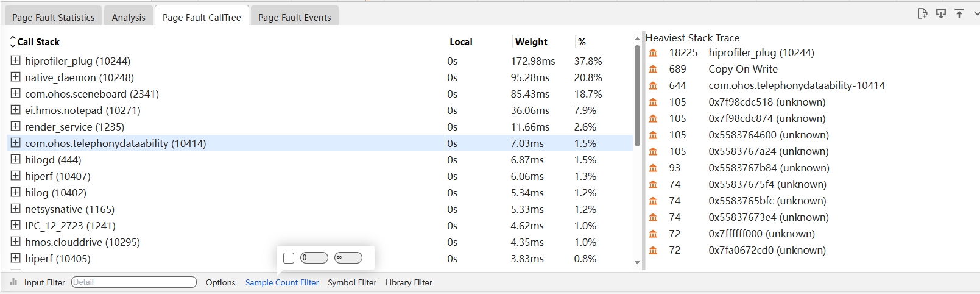The height and width of the screenshot is (294, 980).
Task: Open the Symbol Filter option
Action: 352,282
